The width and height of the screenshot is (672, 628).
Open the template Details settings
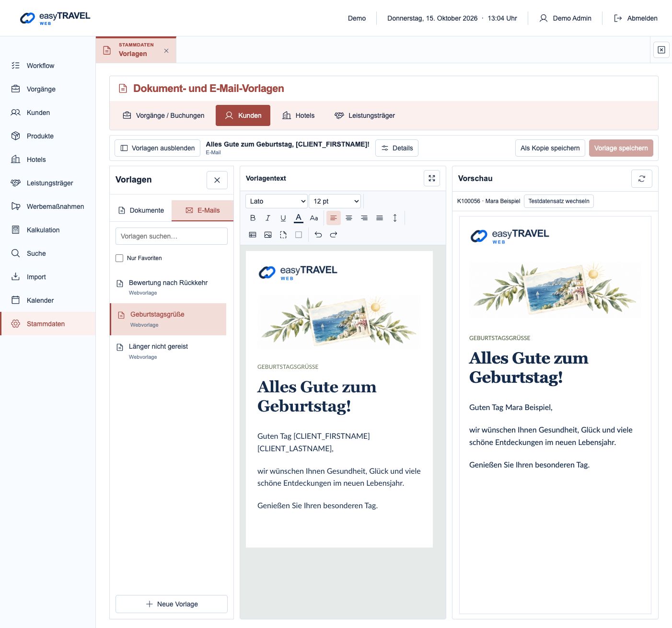397,148
